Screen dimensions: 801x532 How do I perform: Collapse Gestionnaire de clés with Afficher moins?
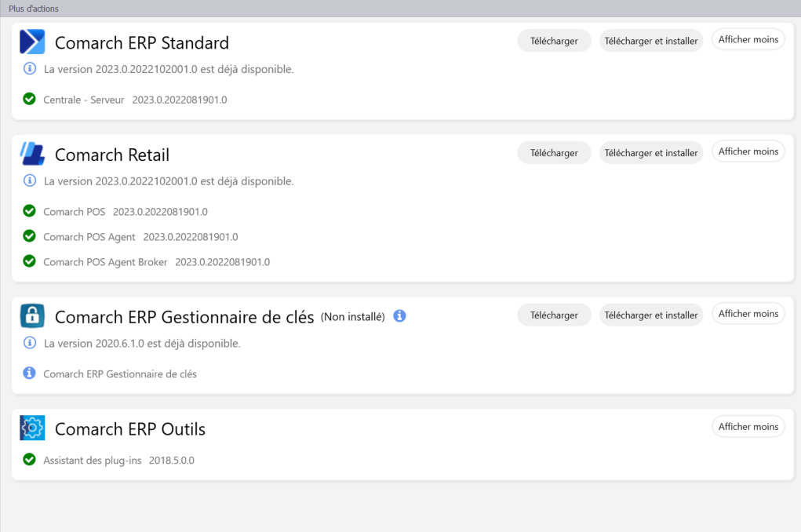pyautogui.click(x=748, y=314)
